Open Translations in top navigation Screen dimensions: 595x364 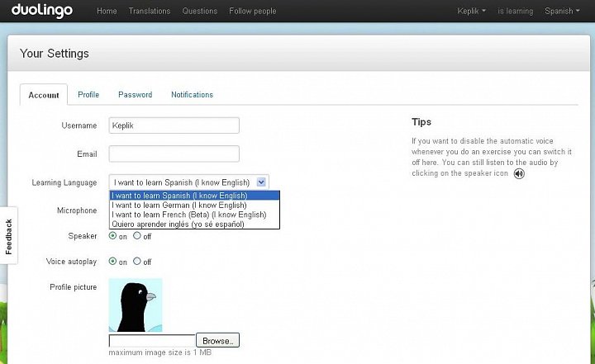pyautogui.click(x=150, y=12)
